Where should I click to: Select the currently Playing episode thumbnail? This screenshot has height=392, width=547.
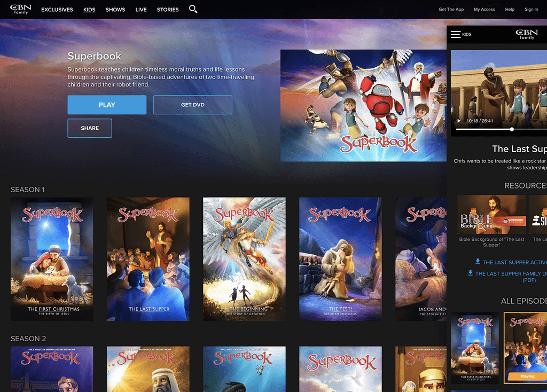(x=526, y=348)
